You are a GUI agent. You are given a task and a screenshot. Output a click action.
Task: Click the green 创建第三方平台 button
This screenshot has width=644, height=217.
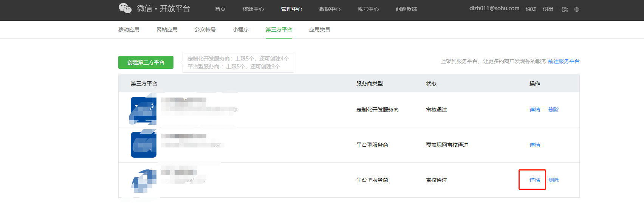[x=146, y=62]
